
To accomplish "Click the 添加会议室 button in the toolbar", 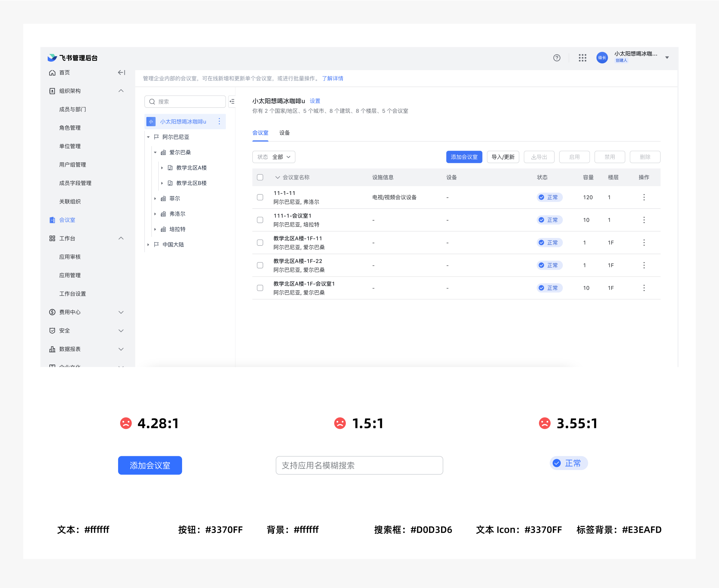I will click(464, 157).
